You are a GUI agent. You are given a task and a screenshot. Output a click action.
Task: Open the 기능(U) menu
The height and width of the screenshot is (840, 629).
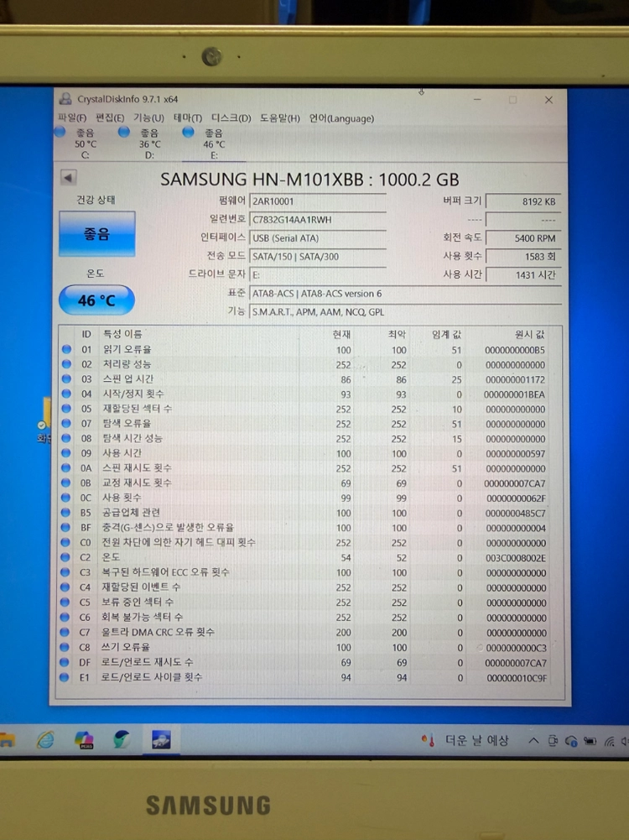pyautogui.click(x=148, y=117)
